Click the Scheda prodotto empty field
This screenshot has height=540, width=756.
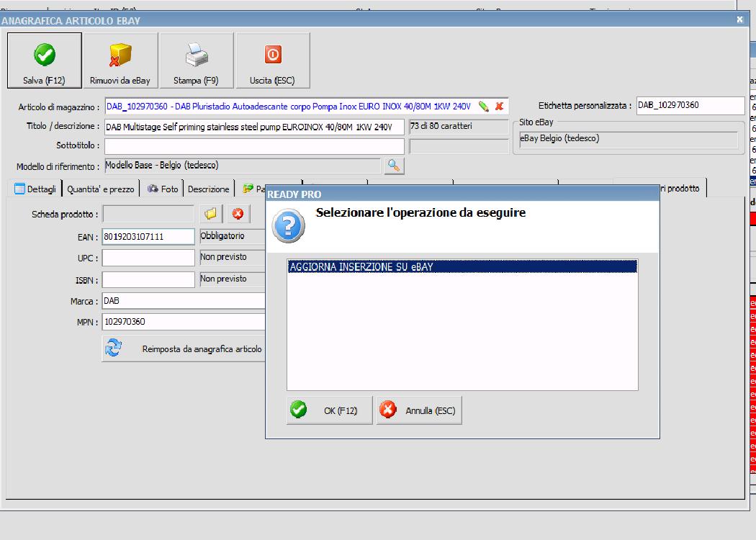pyautogui.click(x=148, y=214)
